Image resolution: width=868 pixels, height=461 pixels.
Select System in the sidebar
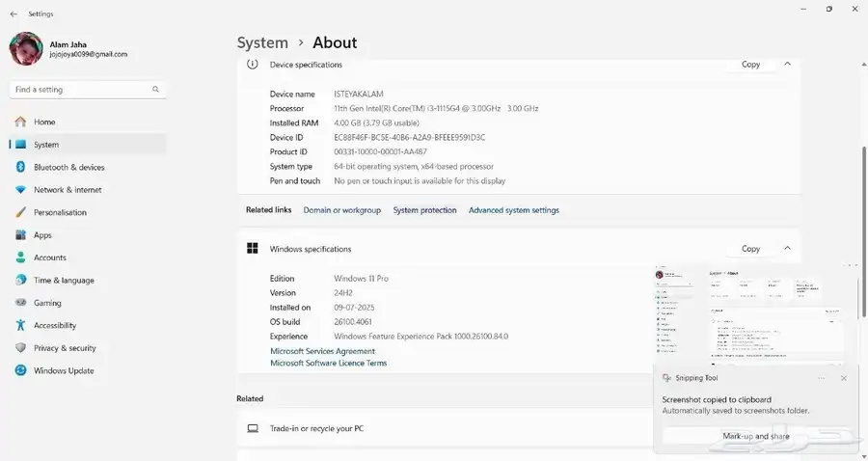(x=88, y=145)
